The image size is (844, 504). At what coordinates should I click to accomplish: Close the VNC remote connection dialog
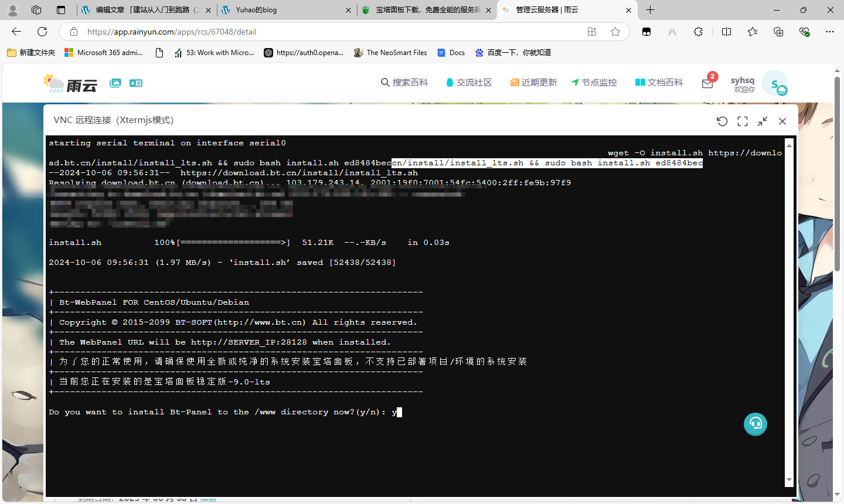point(782,121)
